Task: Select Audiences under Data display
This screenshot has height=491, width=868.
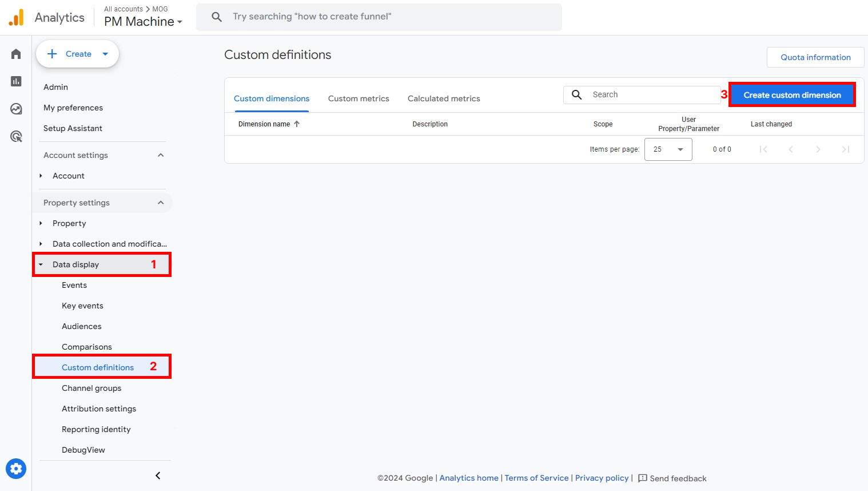Action: pyautogui.click(x=81, y=326)
